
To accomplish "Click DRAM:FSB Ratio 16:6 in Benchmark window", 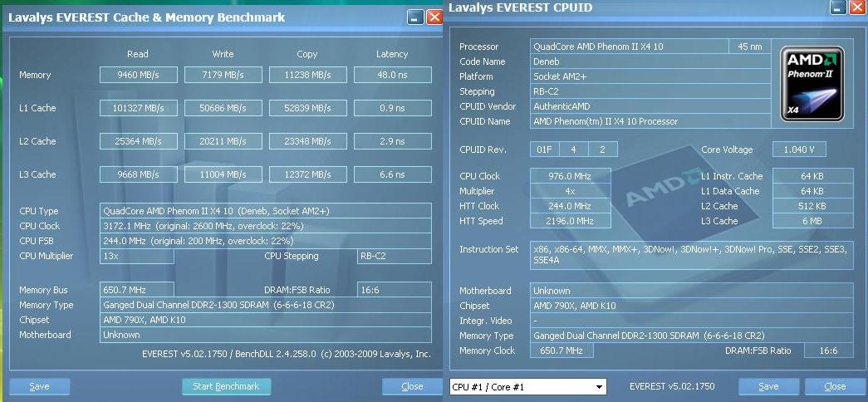I will point(395,290).
